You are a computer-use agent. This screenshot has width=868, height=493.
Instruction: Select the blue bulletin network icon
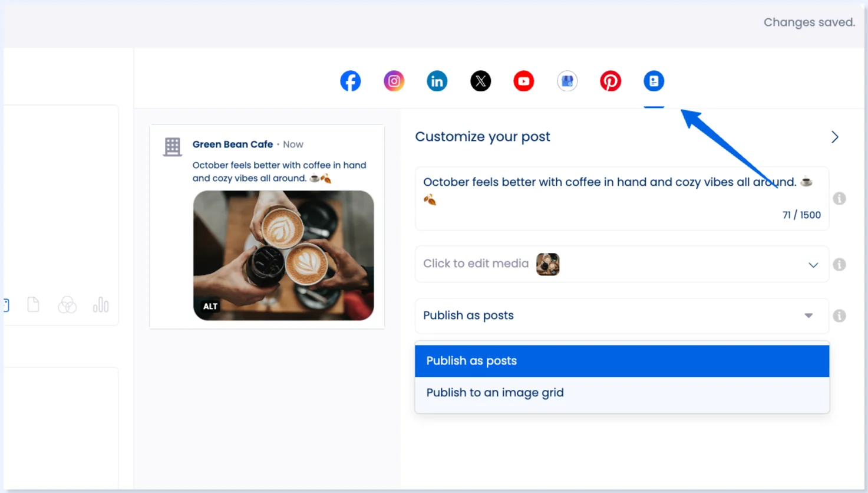(x=654, y=81)
